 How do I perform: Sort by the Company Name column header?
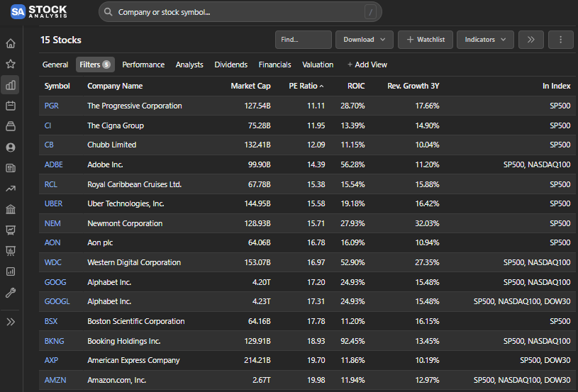point(115,86)
